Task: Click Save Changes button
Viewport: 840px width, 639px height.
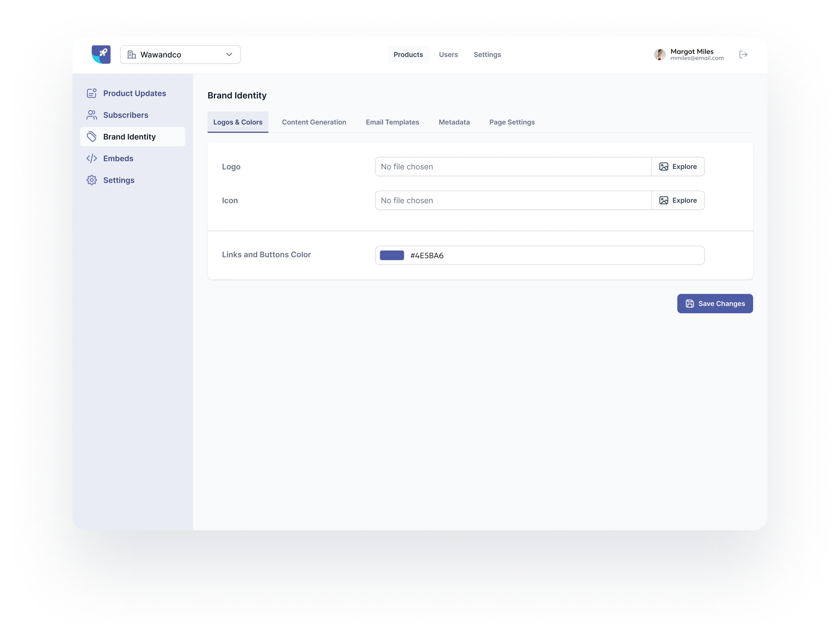Action: [x=714, y=303]
